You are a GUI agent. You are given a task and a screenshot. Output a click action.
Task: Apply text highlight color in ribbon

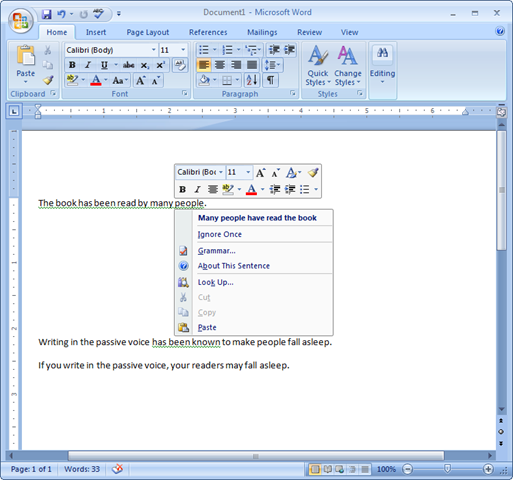coord(72,80)
